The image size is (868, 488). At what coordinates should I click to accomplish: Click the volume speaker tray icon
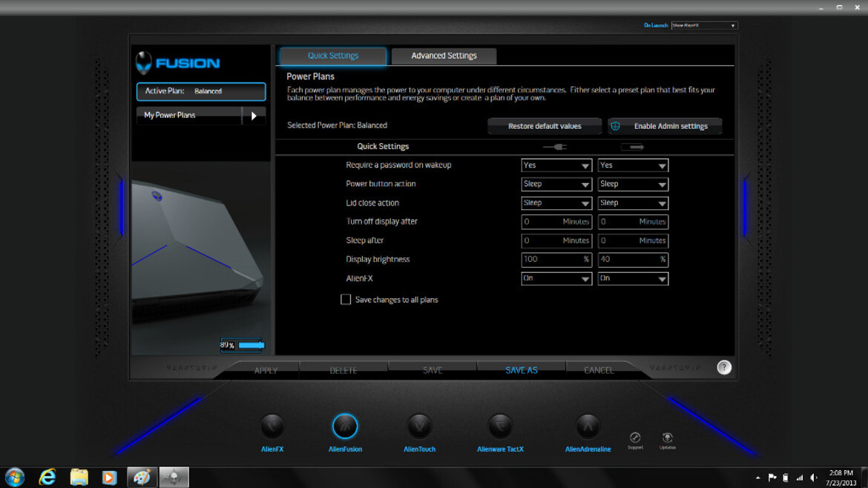[813, 478]
